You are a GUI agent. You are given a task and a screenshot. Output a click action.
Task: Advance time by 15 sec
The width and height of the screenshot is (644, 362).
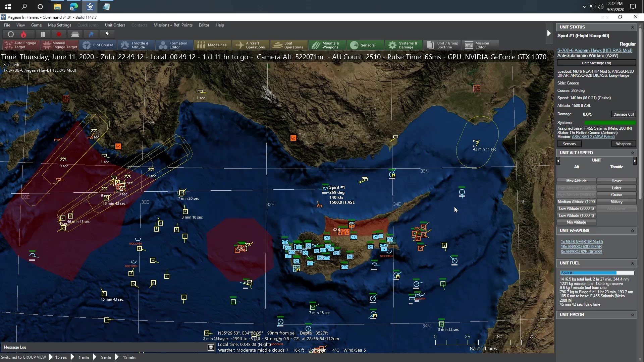tap(58, 357)
